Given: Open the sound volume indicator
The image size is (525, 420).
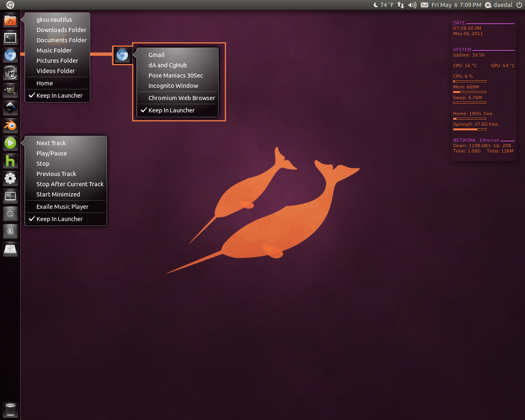Looking at the screenshot, I should point(412,5).
